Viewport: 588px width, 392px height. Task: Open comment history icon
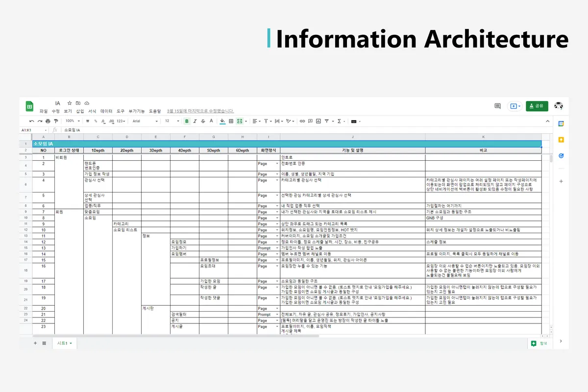tap(497, 106)
